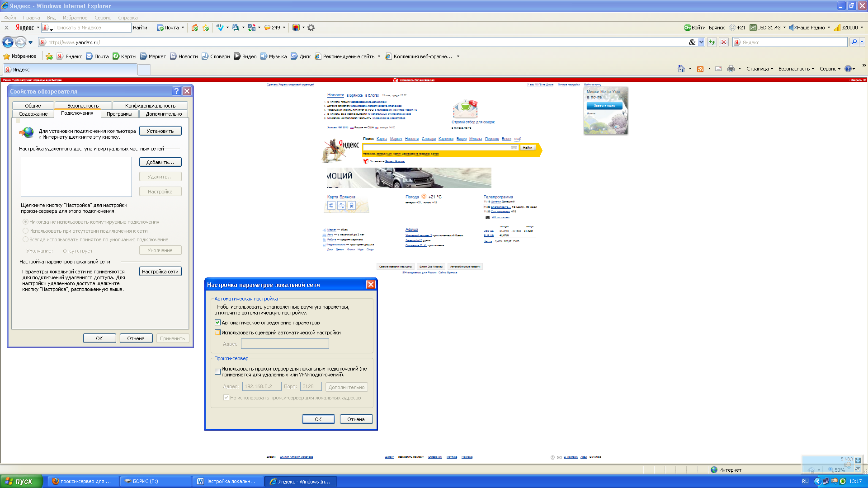The image size is (868, 488).
Task: Click add-to-favorites-bar star icon
Action: (49, 56)
